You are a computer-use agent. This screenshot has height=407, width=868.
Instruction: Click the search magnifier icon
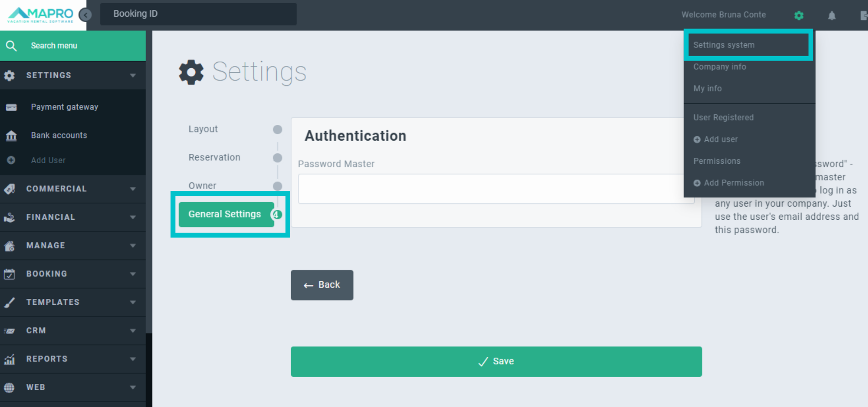pos(11,46)
